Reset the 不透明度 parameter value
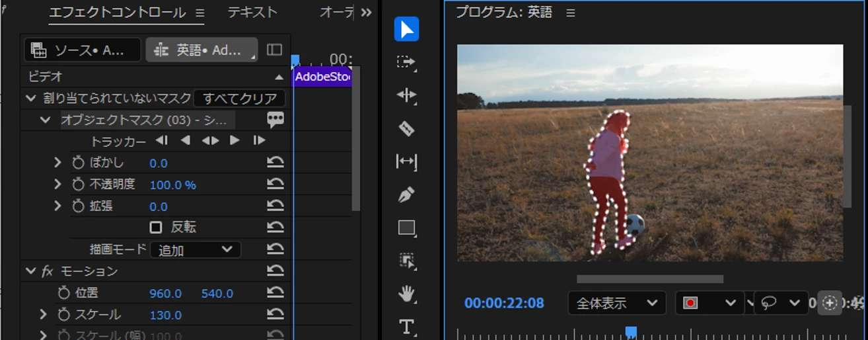 click(275, 185)
